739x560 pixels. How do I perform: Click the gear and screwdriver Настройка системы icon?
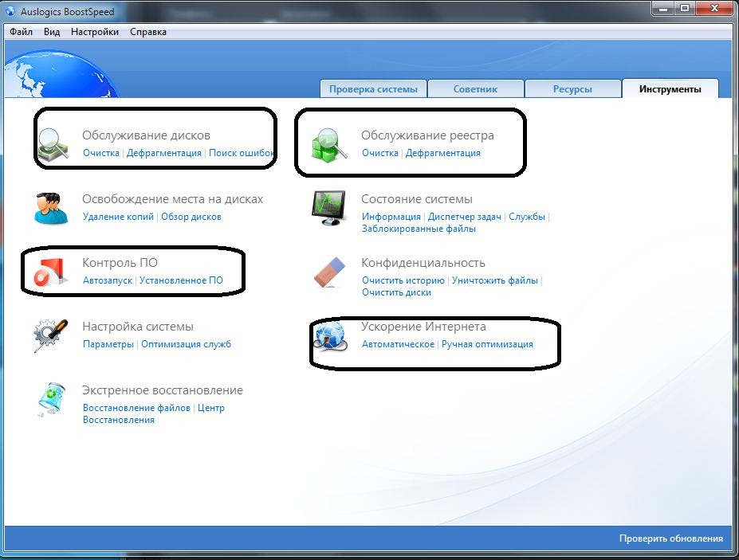click(50, 335)
